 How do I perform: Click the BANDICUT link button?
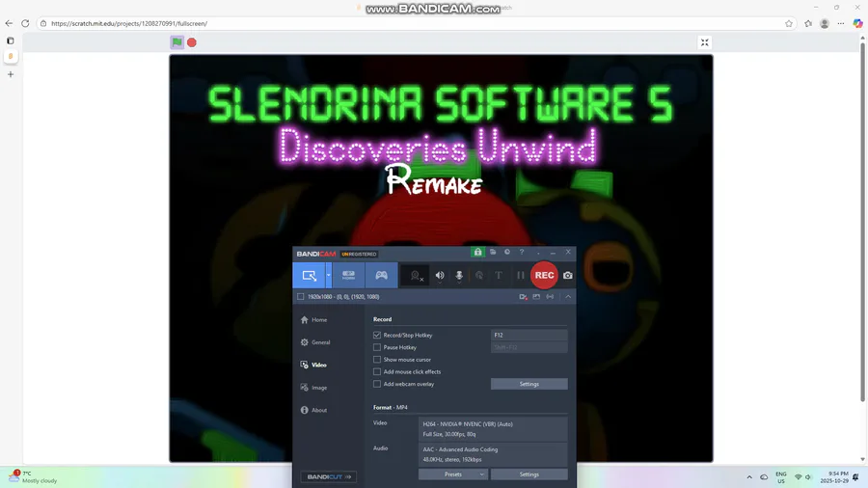[329, 477]
